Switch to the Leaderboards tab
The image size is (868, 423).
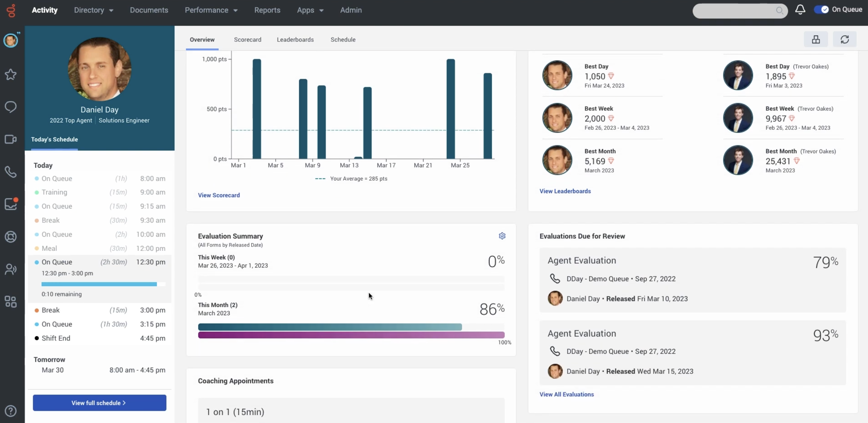tap(295, 39)
